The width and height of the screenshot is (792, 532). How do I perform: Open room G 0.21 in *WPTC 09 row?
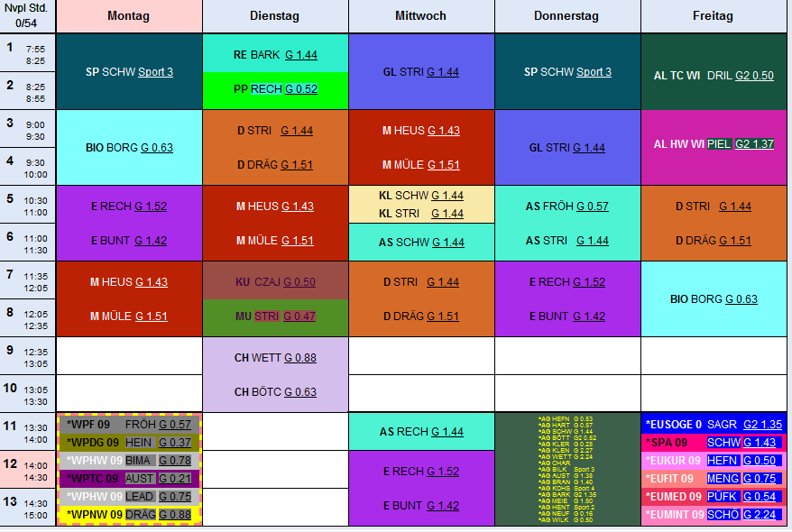pos(175,479)
